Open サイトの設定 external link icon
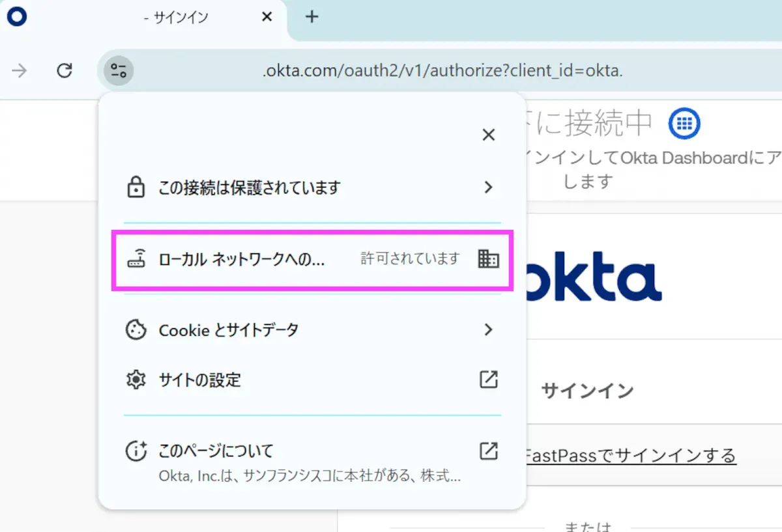782x532 pixels. 488,380
